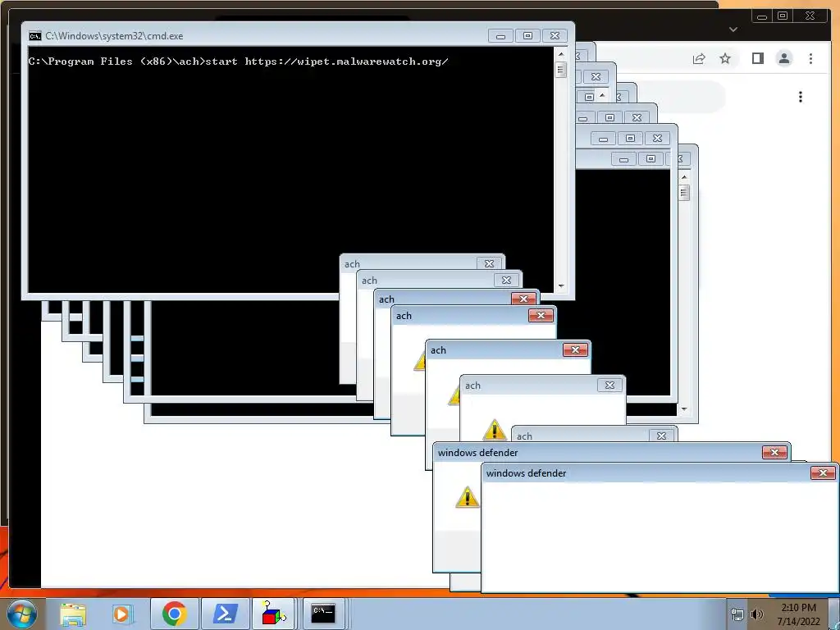Minimize the front cmd.exe window
The width and height of the screenshot is (840, 630).
click(x=500, y=36)
